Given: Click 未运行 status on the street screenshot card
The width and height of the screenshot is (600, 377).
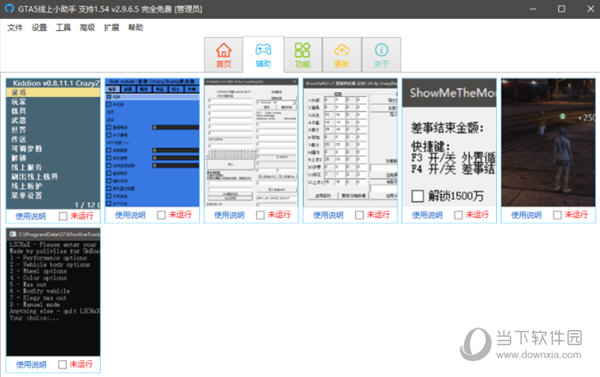Looking at the screenshot, I should coord(576,215).
